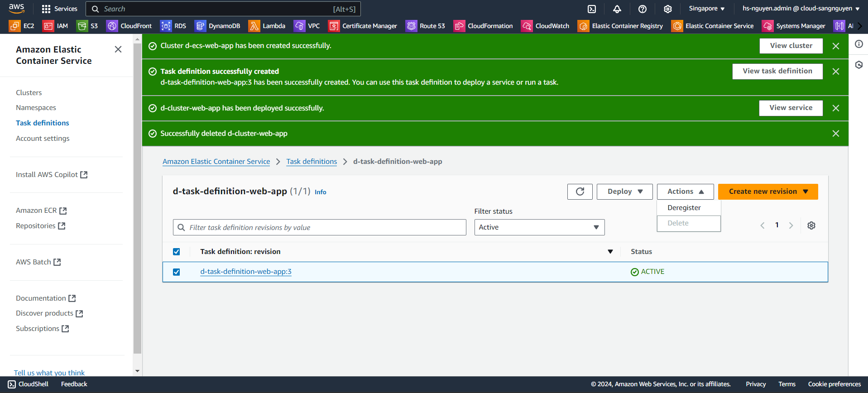Click the filter task definition revisions field
The image size is (868, 393).
click(x=319, y=227)
